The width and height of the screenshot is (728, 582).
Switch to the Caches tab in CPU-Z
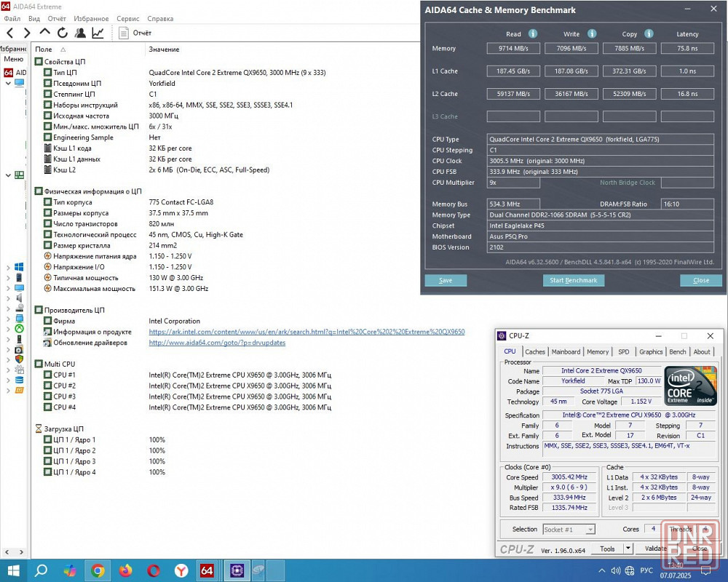535,352
